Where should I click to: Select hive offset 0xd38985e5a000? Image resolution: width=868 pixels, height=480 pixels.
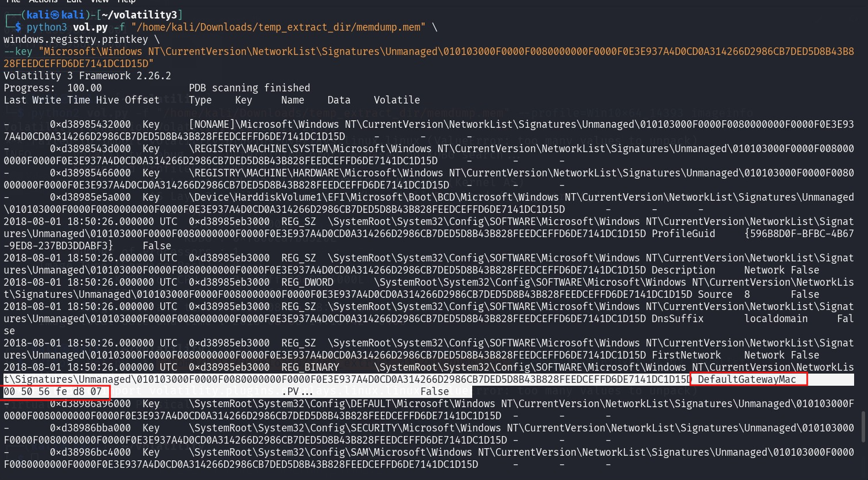(90, 197)
